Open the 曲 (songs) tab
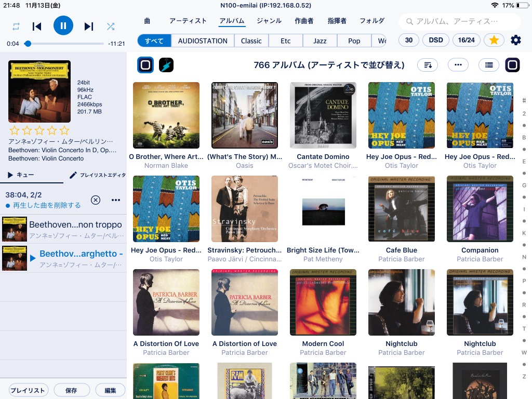The width and height of the screenshot is (532, 399). 147,21
